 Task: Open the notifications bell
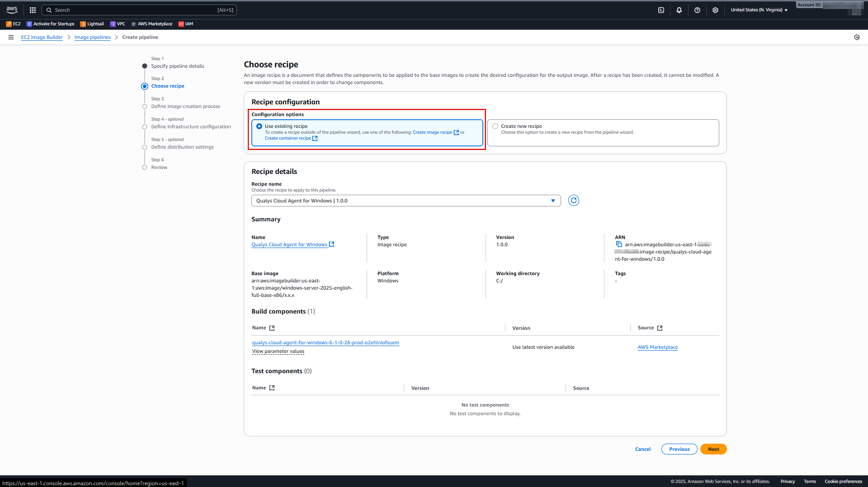[679, 10]
